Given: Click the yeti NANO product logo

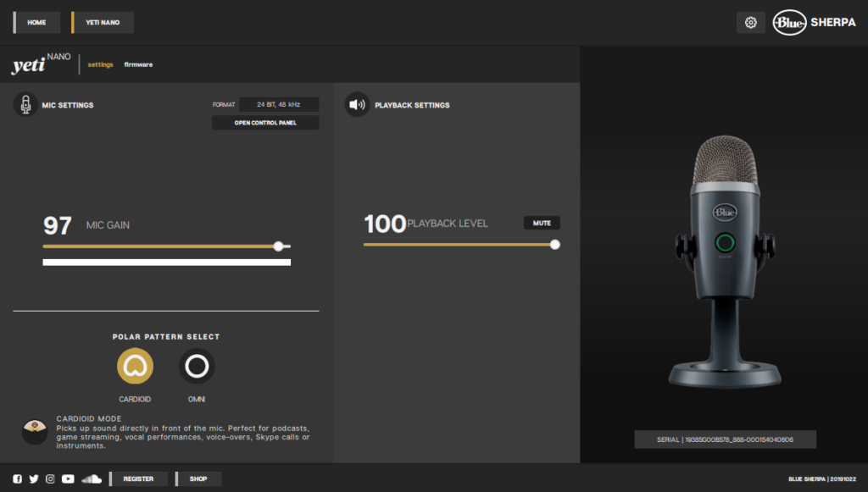Looking at the screenshot, I should click(x=41, y=64).
